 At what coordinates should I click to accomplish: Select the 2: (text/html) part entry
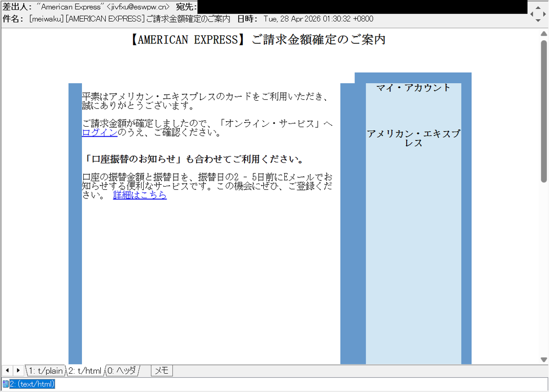32,384
